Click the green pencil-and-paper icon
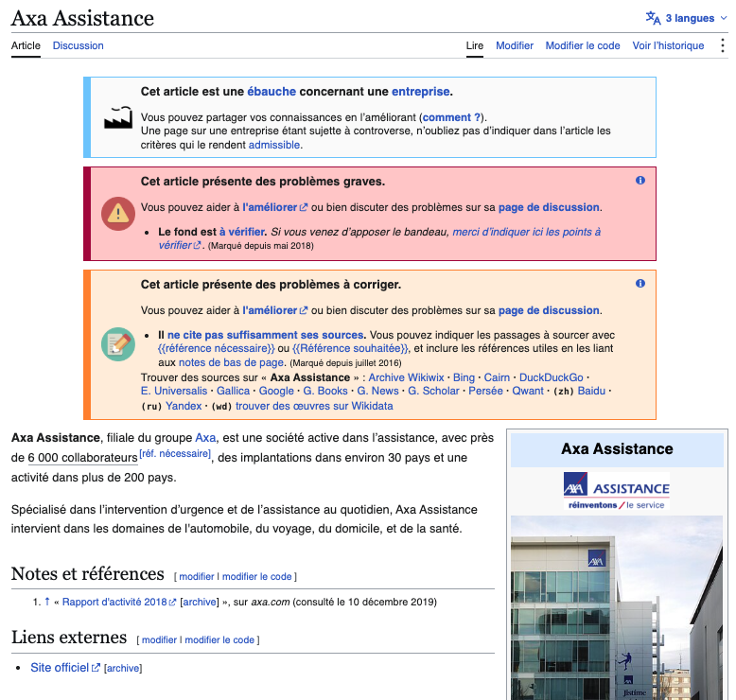 [118, 344]
